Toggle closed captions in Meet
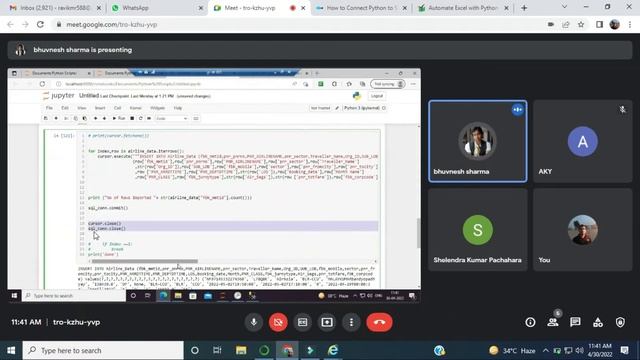The image size is (640, 360). (x=302, y=322)
